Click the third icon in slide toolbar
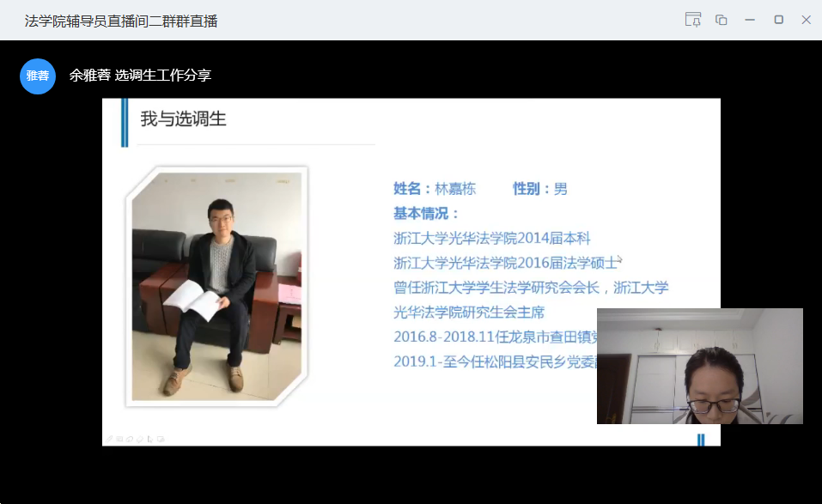This screenshot has height=504, width=822. point(129,439)
